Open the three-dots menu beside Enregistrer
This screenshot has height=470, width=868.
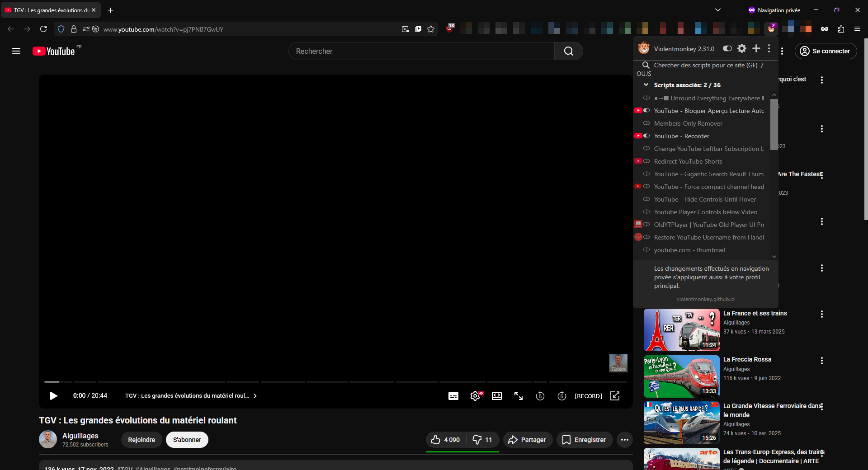(624, 440)
